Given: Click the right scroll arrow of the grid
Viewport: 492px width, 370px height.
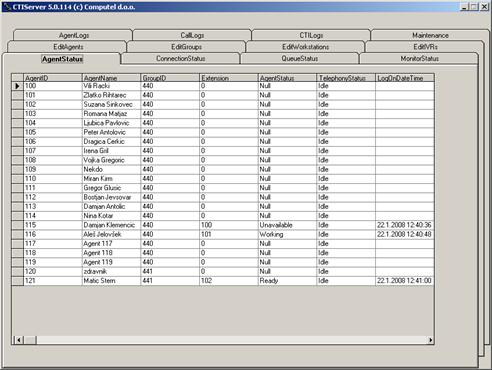Looking at the screenshot, I should click(x=430, y=340).
